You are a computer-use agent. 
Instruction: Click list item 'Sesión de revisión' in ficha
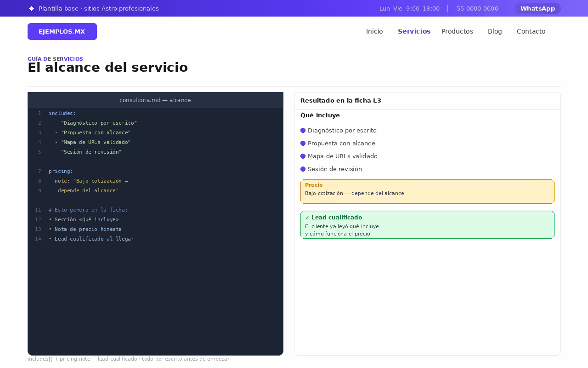point(335,169)
